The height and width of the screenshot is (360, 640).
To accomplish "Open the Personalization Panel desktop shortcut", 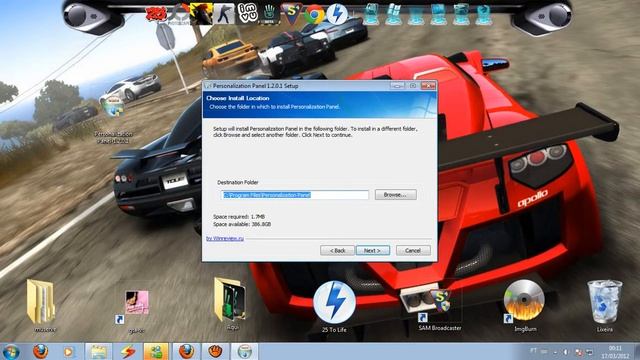I will (x=113, y=121).
